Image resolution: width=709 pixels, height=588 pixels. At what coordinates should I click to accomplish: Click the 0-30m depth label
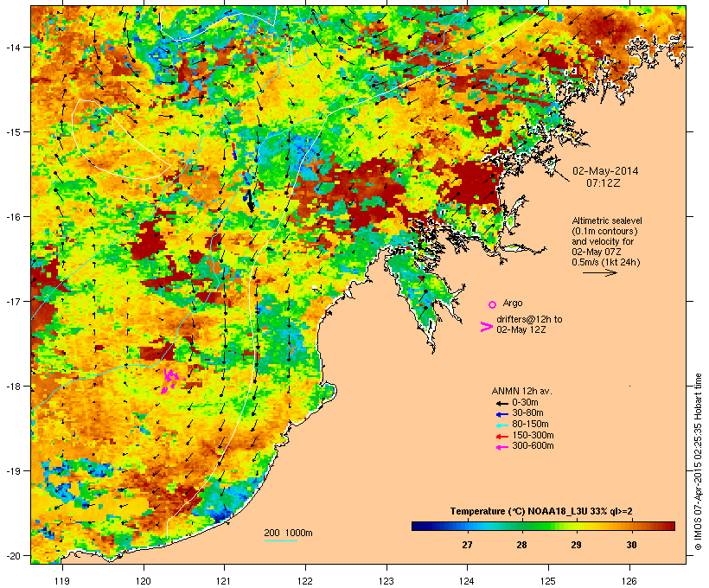pyautogui.click(x=525, y=403)
